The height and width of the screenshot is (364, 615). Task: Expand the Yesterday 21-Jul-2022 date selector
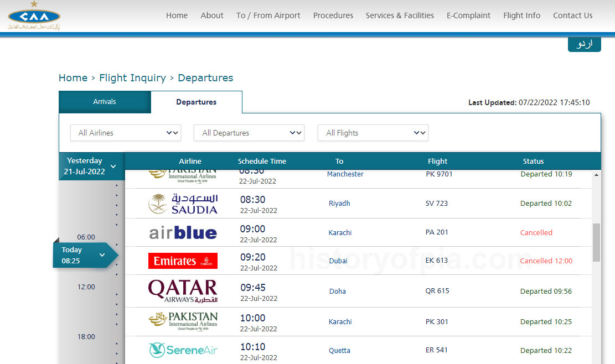tap(92, 166)
